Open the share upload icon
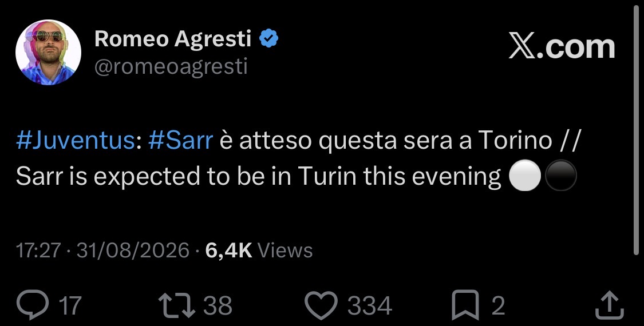 click(x=610, y=305)
